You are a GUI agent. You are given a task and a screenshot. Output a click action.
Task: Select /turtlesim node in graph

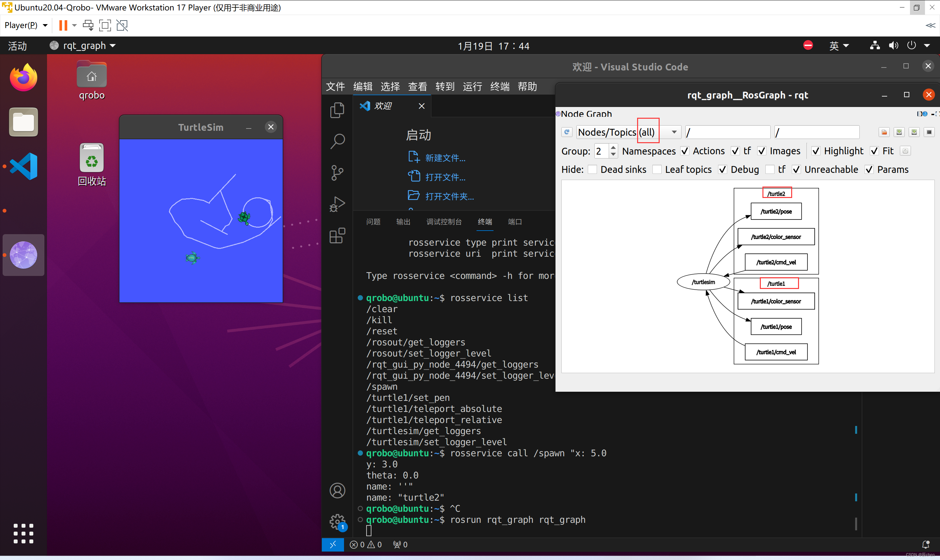tap(703, 282)
